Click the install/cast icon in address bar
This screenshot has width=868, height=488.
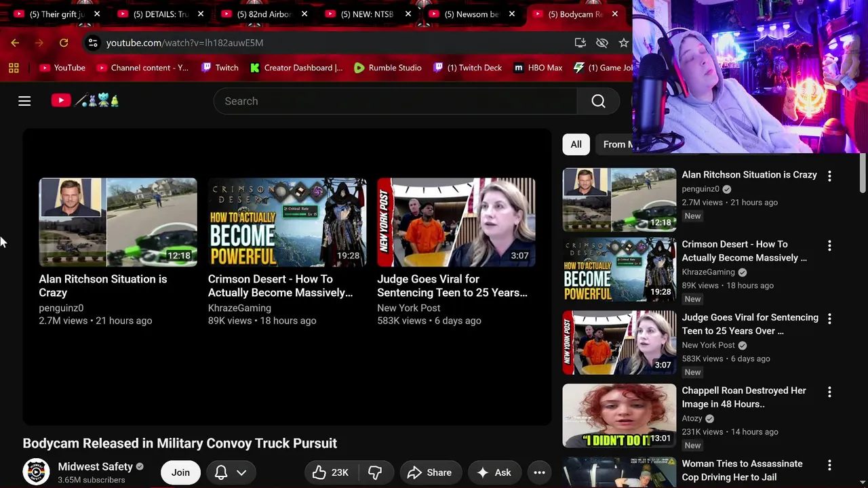tap(580, 43)
